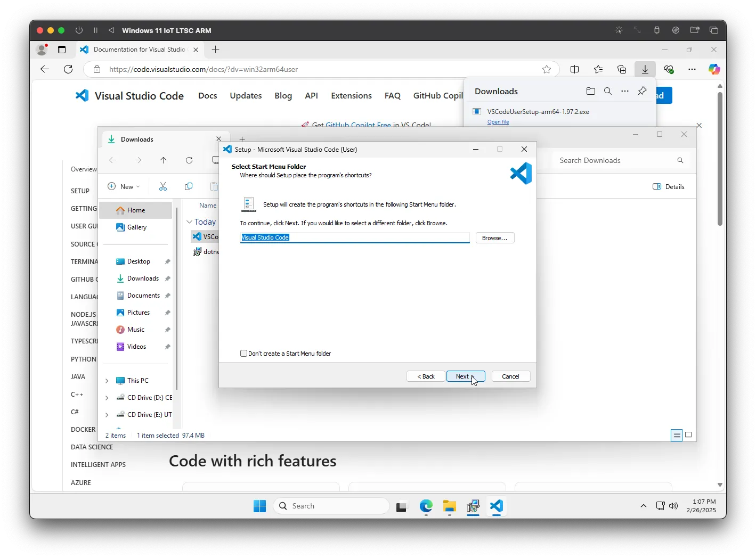Open the New dropdown in File Explorer
Viewport: 756px width, 558px height.
tap(124, 186)
